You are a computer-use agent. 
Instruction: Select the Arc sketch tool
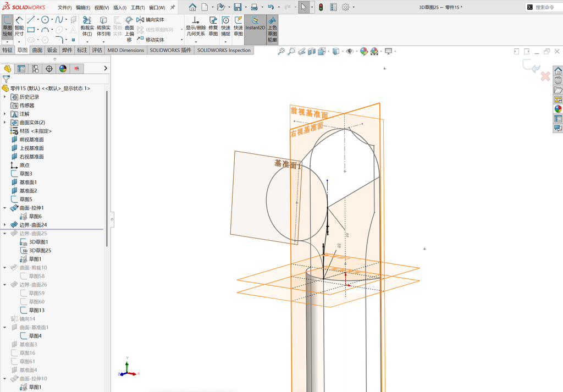(45, 30)
